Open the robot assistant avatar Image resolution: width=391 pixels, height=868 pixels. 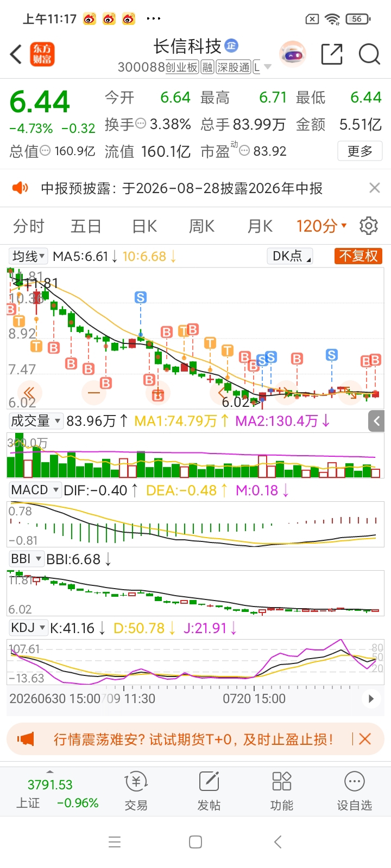click(293, 54)
